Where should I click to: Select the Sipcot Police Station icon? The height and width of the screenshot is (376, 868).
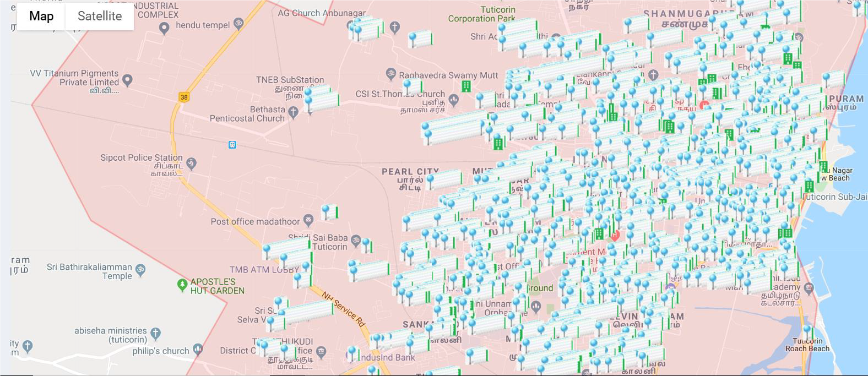click(191, 163)
